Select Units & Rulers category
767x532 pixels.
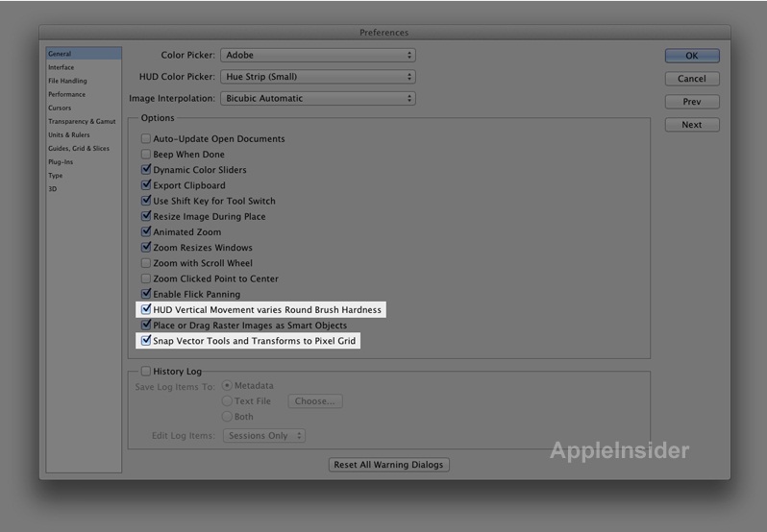coord(69,134)
